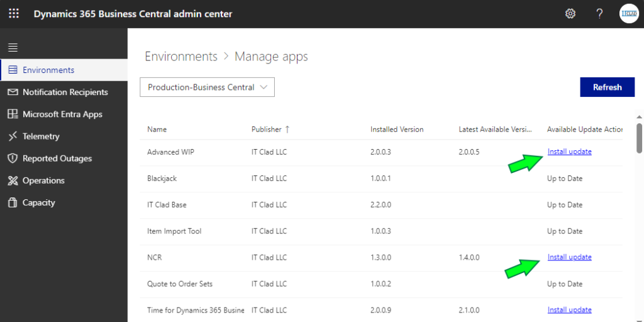Image resolution: width=644 pixels, height=322 pixels.
Task: Click the Manage apps breadcrumb title
Action: [x=271, y=56]
